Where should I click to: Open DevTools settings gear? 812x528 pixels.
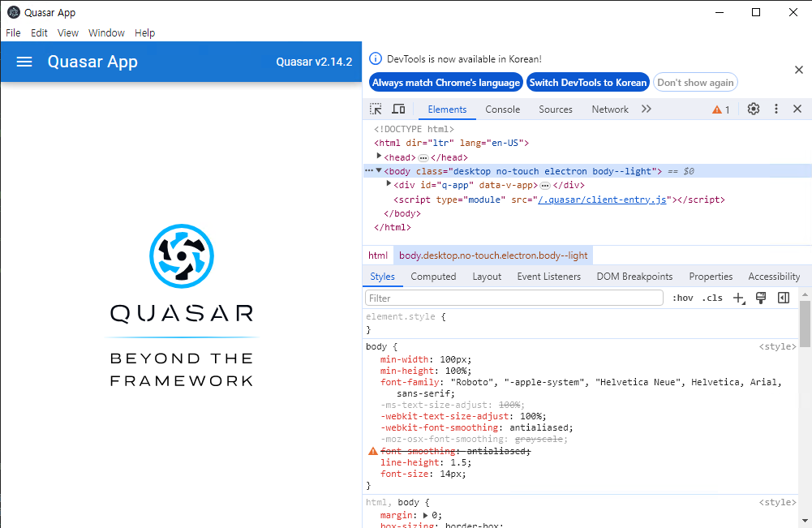754,109
